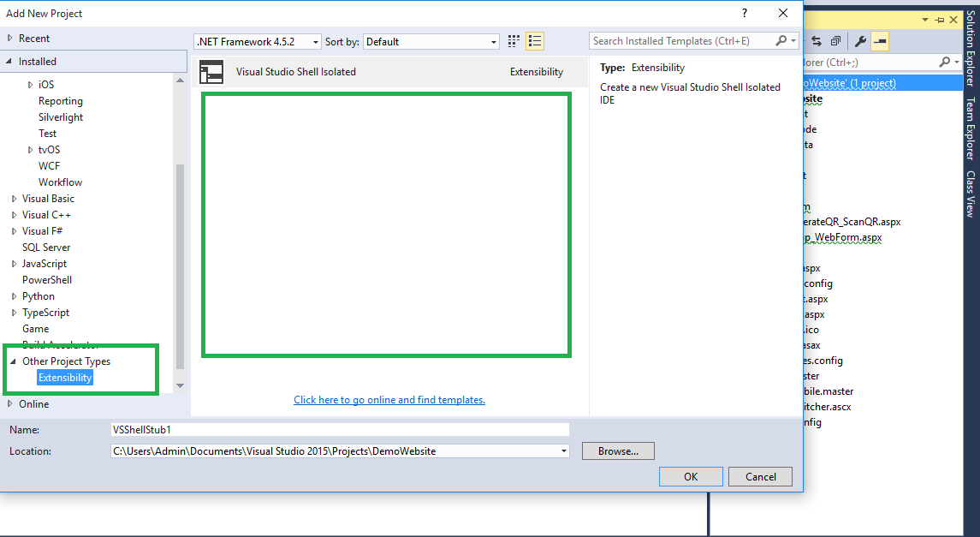
Task: Open properties via the wrench icon
Action: click(858, 39)
